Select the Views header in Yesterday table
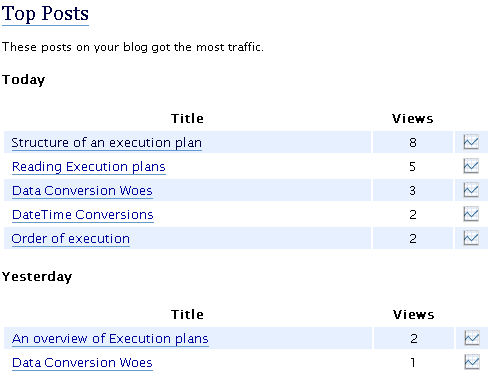Image resolution: width=497 pixels, height=384 pixels. [414, 315]
